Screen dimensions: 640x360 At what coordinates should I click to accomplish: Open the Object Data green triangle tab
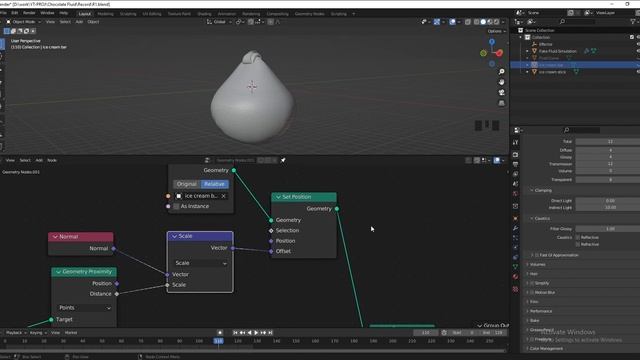pos(516,267)
